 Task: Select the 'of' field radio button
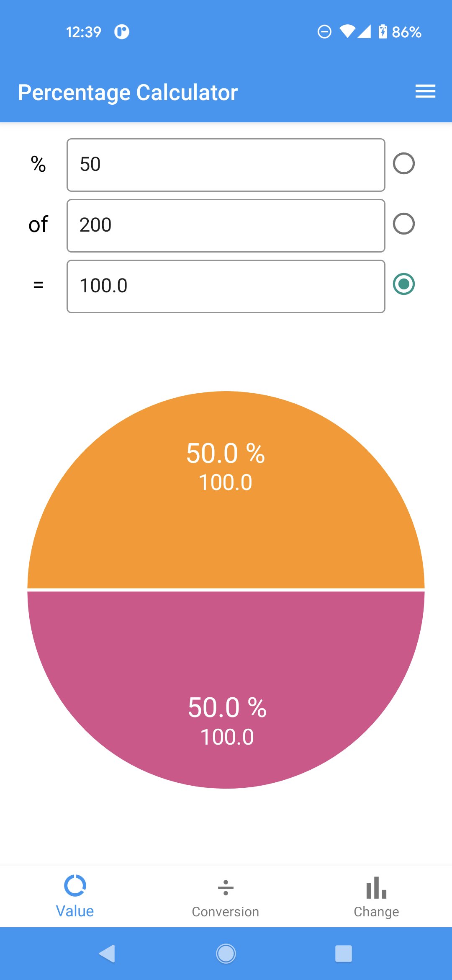coord(404,224)
